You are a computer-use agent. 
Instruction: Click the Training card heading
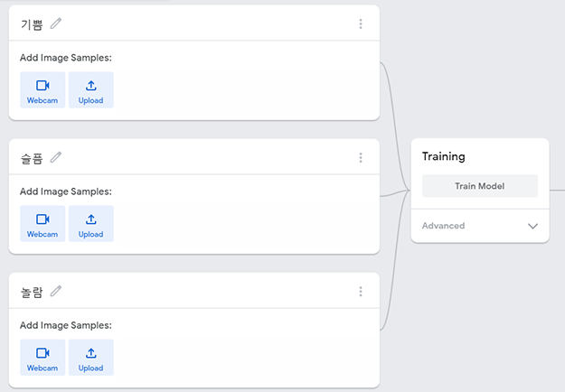click(444, 156)
